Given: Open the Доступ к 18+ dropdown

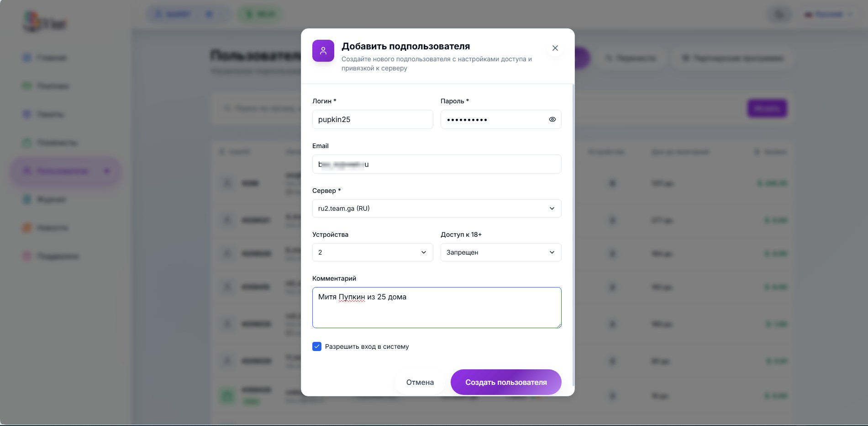Looking at the screenshot, I should pos(500,252).
